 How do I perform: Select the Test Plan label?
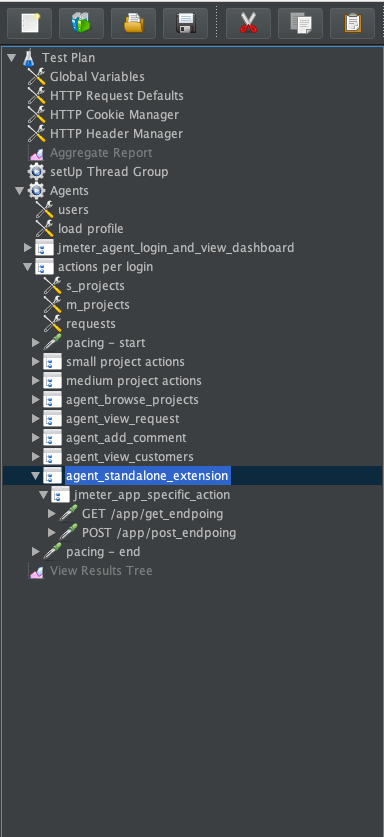click(x=68, y=58)
